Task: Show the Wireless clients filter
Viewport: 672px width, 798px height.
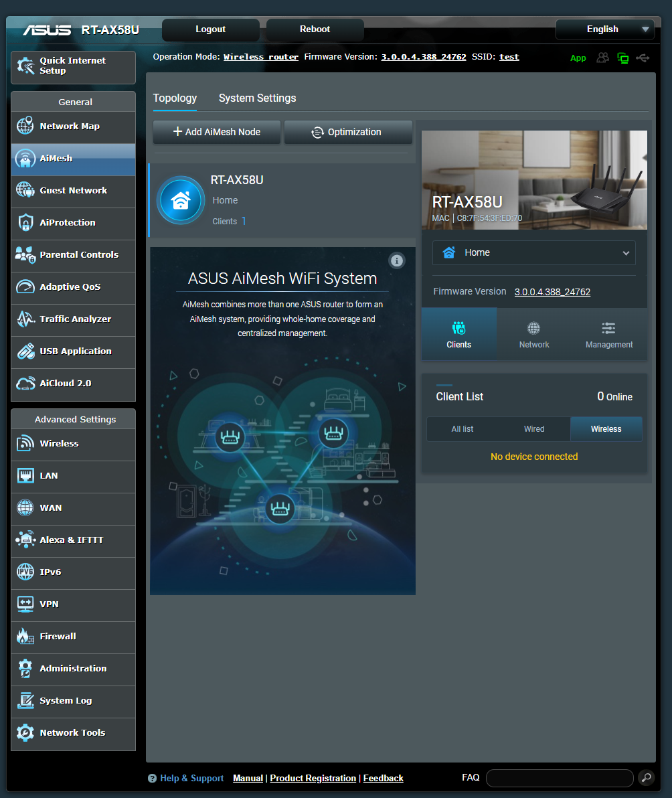Action: tap(606, 429)
